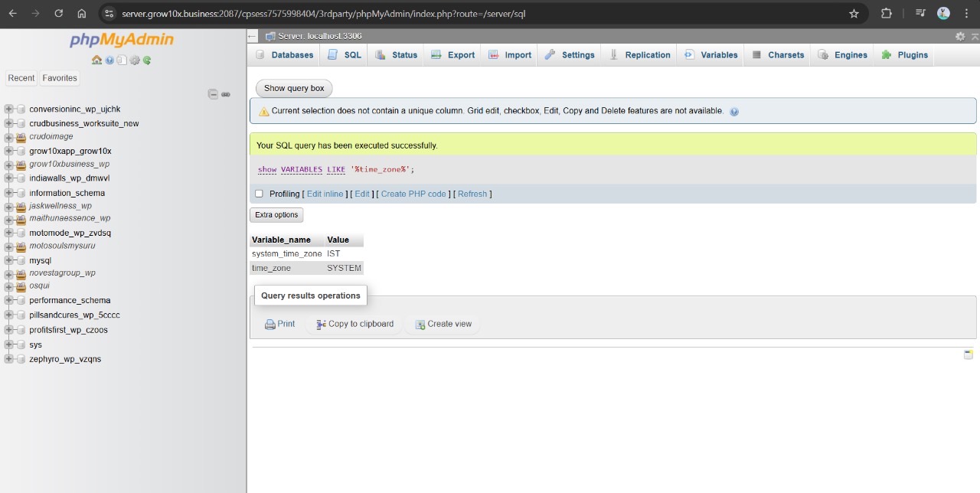Click database icon for crudbusiness_worksuite_new
Image resolution: width=980 pixels, height=493 pixels.
(21, 123)
